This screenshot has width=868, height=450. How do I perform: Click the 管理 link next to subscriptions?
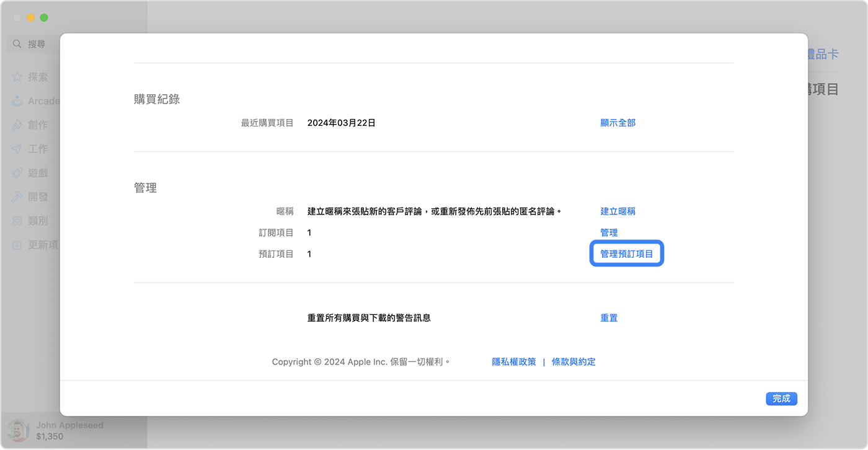[x=609, y=232]
